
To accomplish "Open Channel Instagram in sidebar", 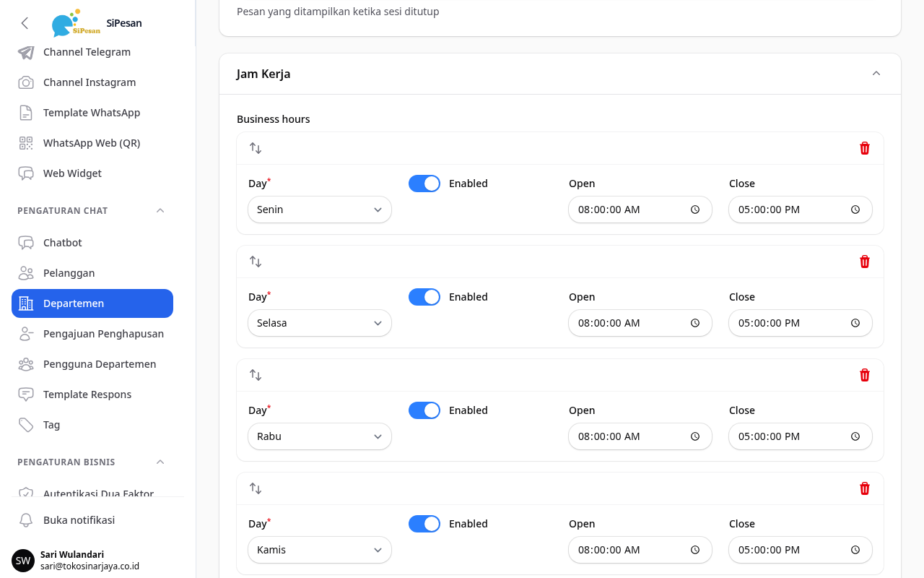I will coord(92,82).
